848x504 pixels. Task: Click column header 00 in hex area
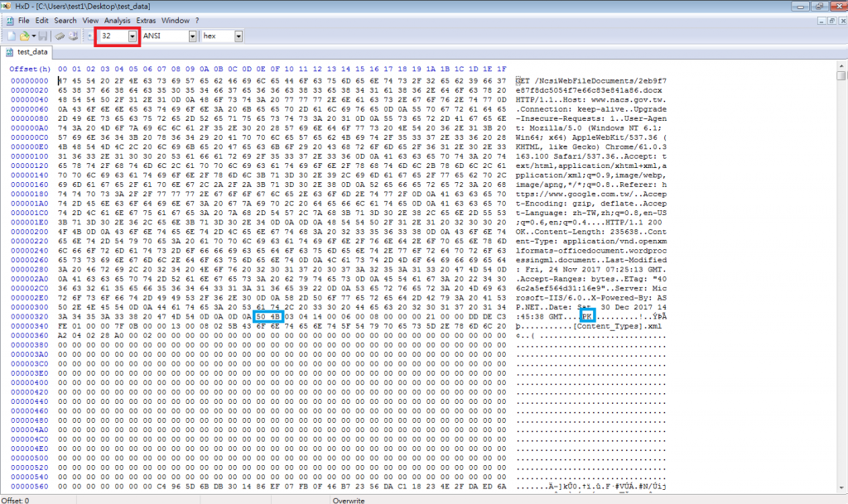coord(63,70)
